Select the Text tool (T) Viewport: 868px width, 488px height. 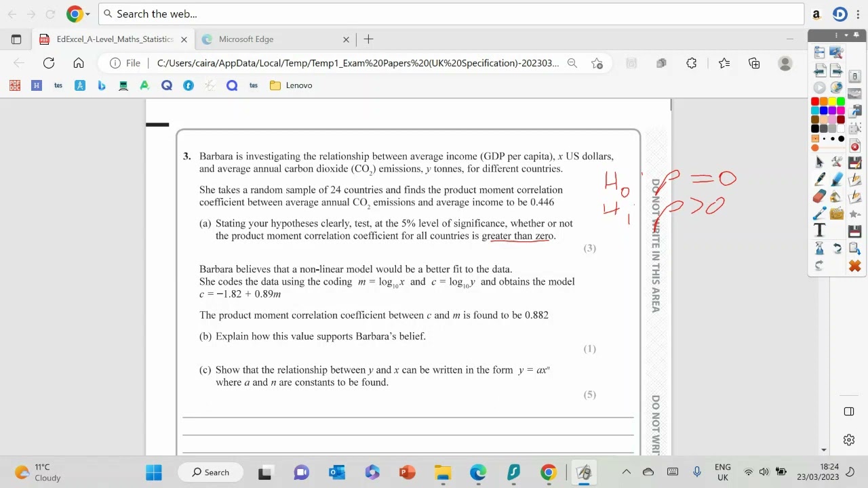(x=820, y=231)
